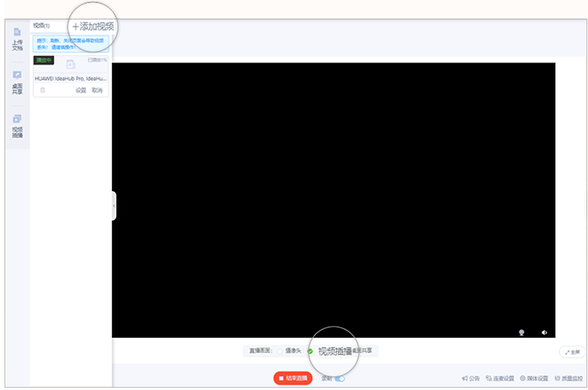Click the black live video preview area

point(333,200)
